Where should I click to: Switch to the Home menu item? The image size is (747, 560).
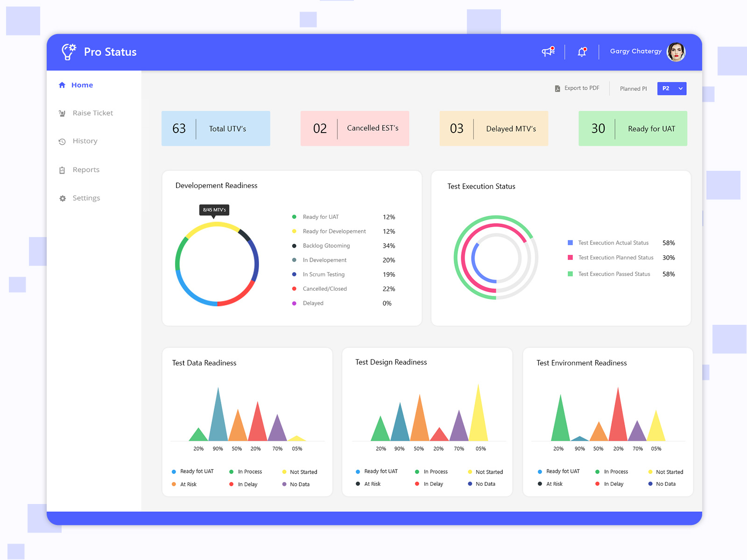point(82,85)
